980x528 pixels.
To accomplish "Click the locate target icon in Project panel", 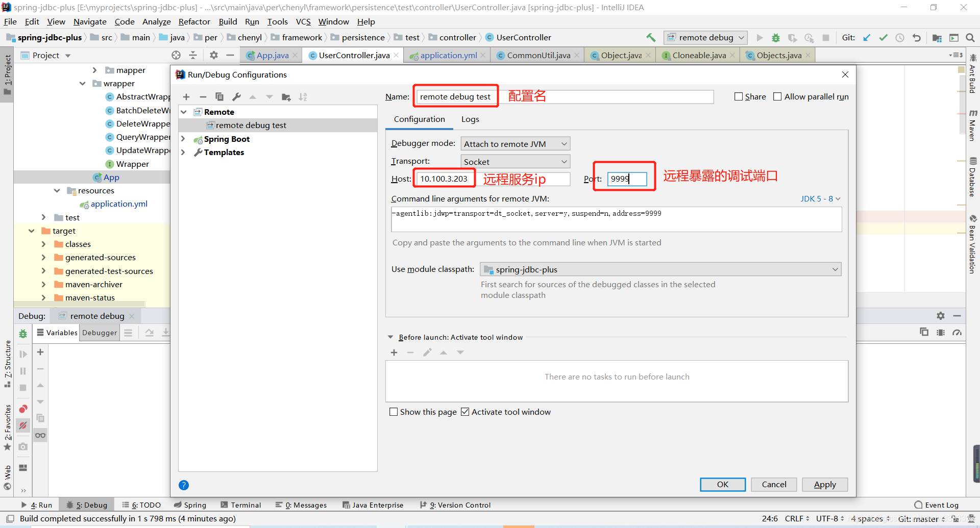I will click(176, 55).
